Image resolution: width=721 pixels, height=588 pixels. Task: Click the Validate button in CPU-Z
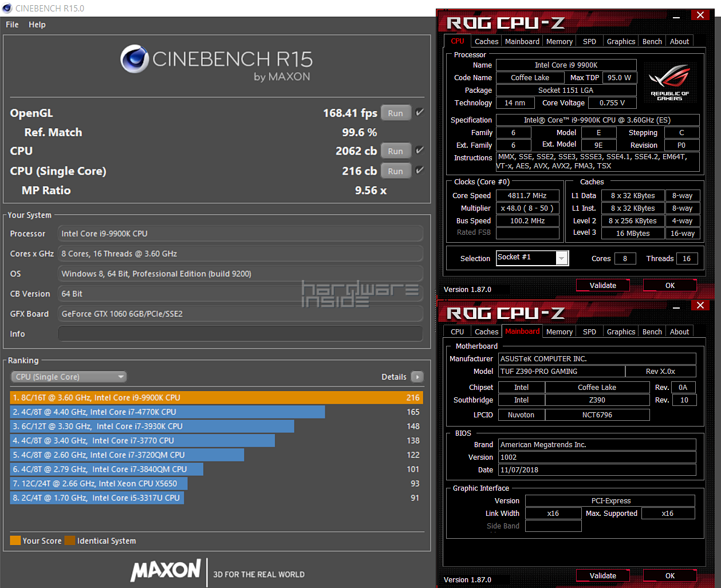(602, 285)
